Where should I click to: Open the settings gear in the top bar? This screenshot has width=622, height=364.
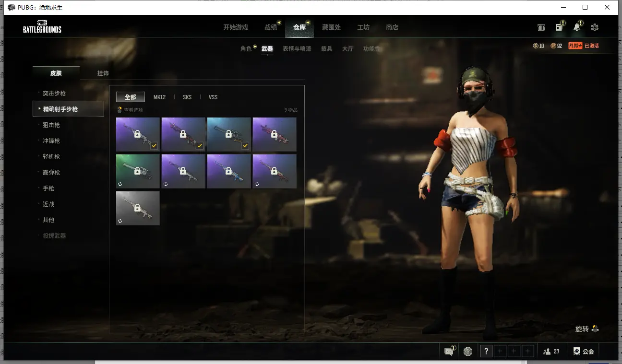pyautogui.click(x=595, y=27)
